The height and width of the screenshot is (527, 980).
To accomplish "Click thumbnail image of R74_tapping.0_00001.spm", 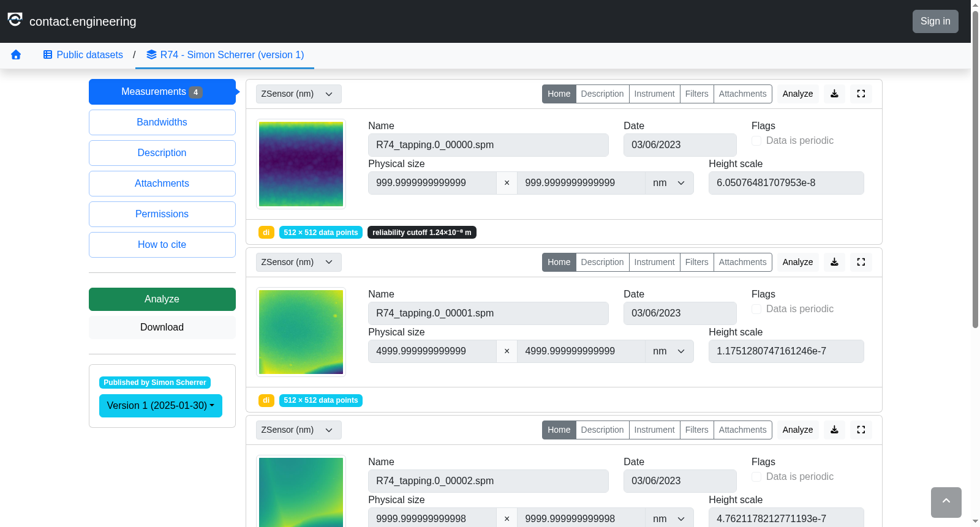I will 301,332.
